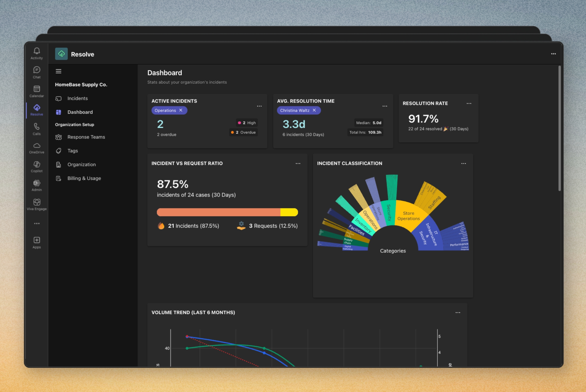This screenshot has height=392, width=586.
Task: Click the Store Operations sunburst segment
Action: point(408,216)
